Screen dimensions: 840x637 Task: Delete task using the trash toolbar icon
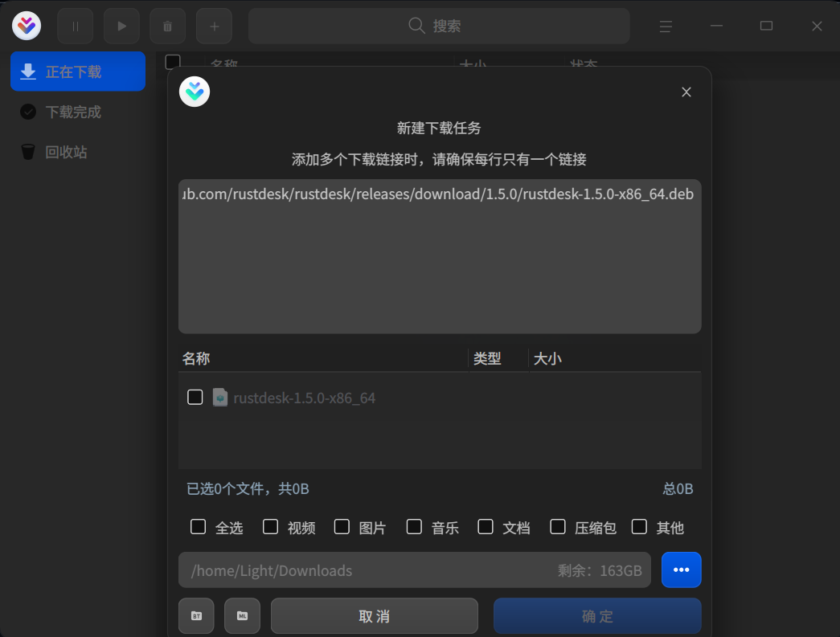click(x=168, y=26)
